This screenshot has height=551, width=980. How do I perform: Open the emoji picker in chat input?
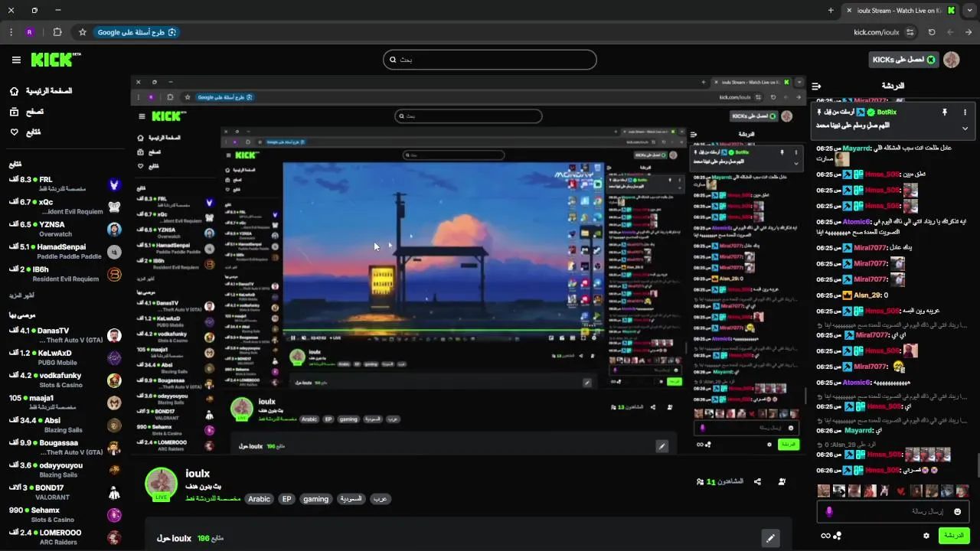957,511
